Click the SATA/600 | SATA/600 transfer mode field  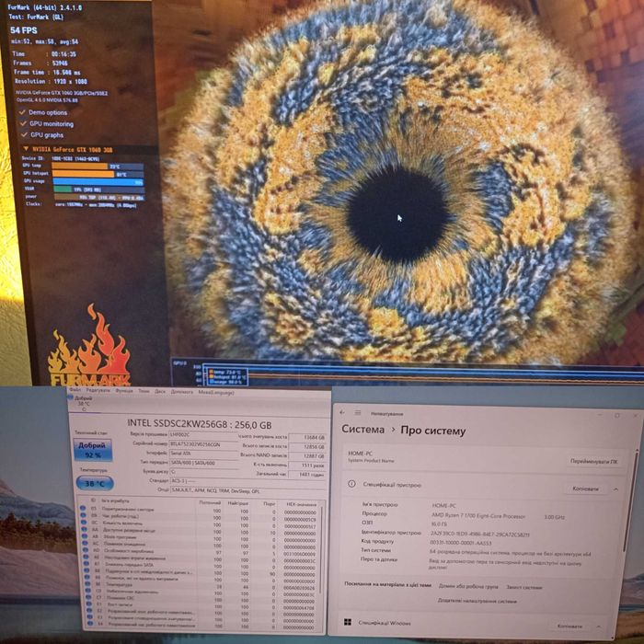coord(204,463)
